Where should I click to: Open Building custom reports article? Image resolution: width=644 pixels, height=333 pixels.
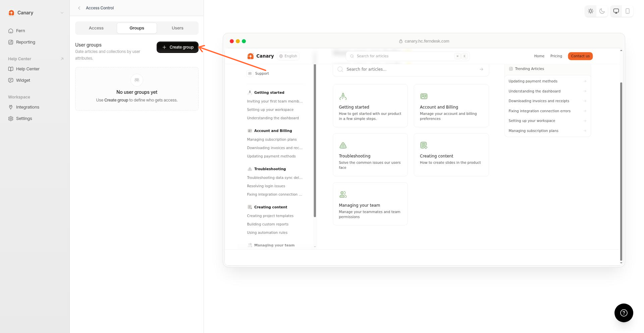(x=268, y=224)
